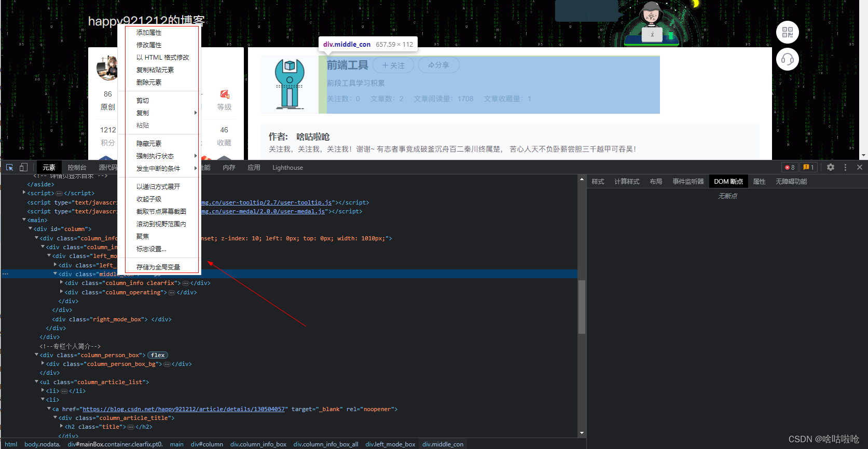Expand the h2 class="title" node

pos(61,427)
